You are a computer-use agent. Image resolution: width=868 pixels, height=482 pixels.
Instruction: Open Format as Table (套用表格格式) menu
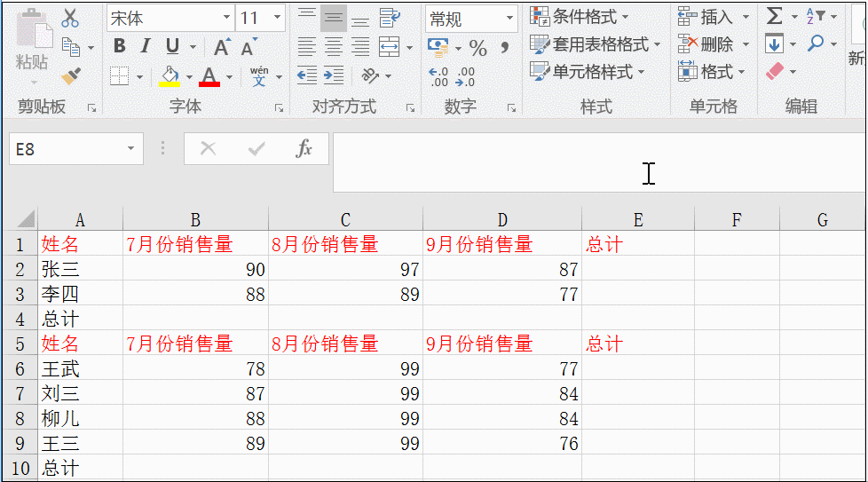pyautogui.click(x=596, y=44)
